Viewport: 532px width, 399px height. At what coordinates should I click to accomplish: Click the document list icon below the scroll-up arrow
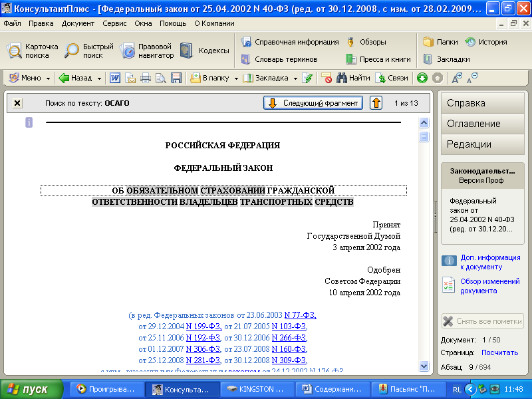coord(424,137)
